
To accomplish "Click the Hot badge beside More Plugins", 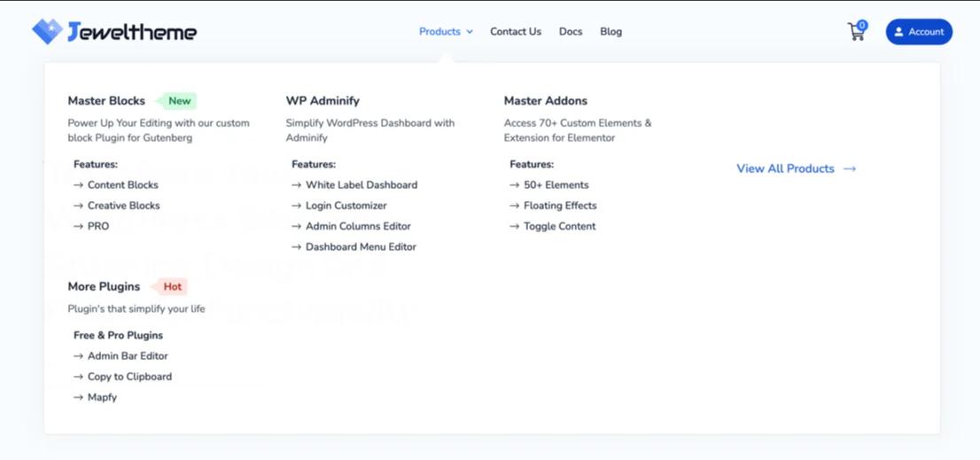I will [170, 287].
